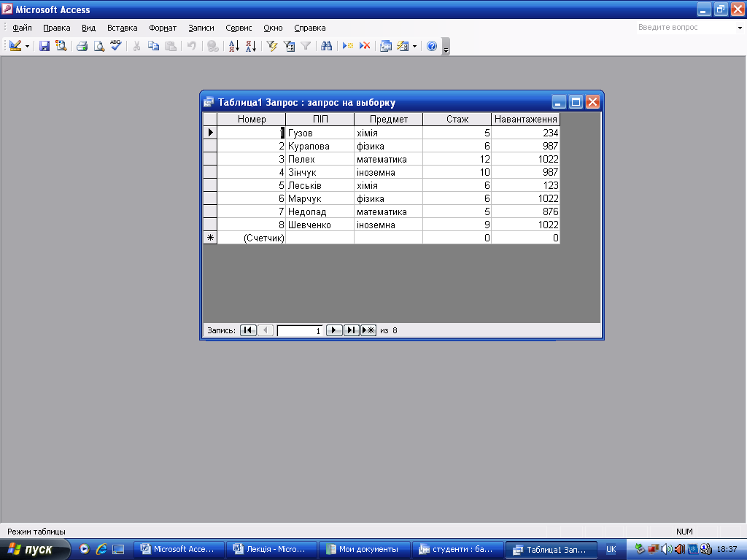Click the Insert Hyperlink globe icon
The height and width of the screenshot is (560, 747).
point(213,46)
